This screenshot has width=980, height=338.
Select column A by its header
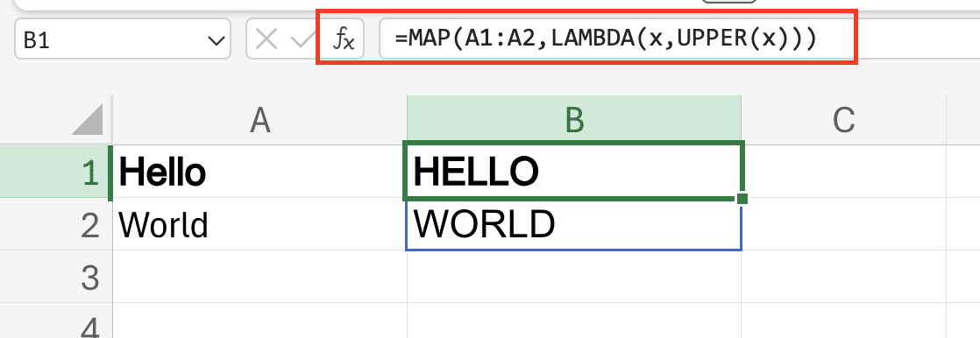click(x=259, y=120)
